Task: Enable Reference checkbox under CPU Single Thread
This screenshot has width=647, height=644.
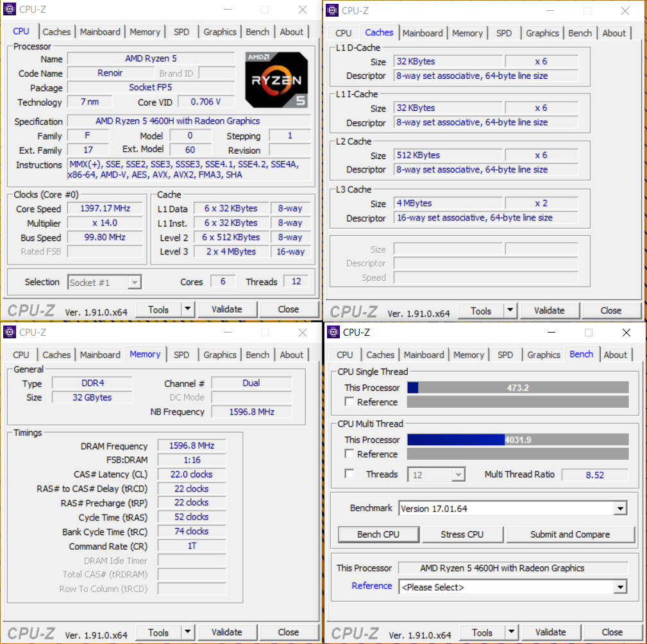Action: (x=349, y=402)
